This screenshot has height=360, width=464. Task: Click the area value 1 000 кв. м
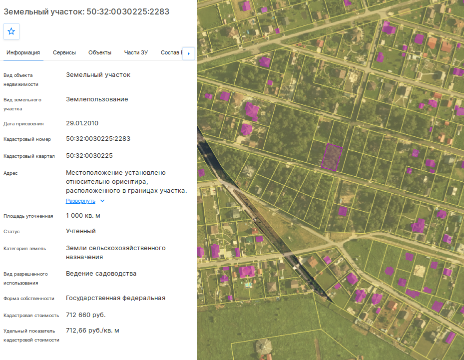click(x=83, y=216)
